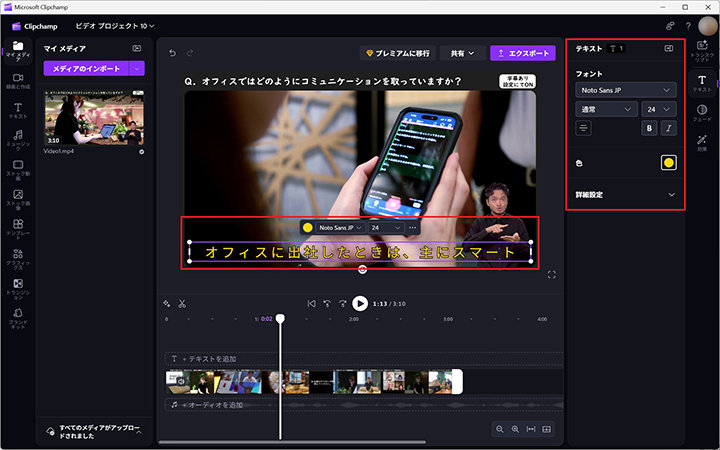Open the テキスト tab in right sidebar
The height and width of the screenshot is (450, 720).
[702, 83]
